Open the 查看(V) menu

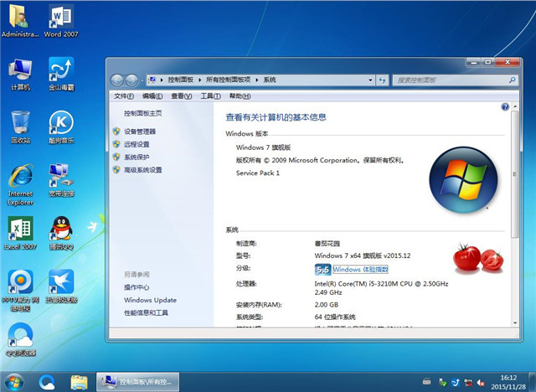182,96
